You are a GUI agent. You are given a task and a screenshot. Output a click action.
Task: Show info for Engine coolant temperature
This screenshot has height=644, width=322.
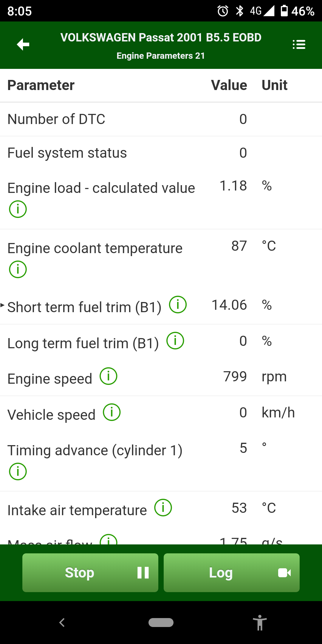(x=18, y=269)
